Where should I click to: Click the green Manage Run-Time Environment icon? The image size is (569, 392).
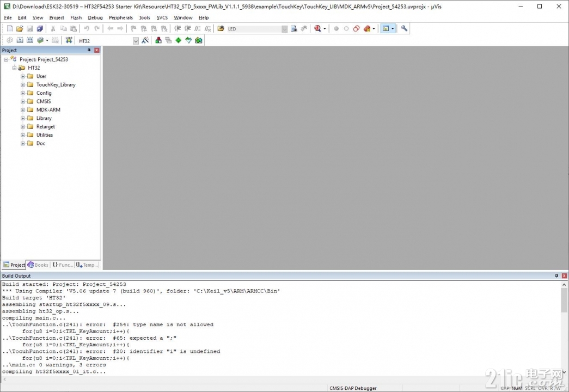(x=178, y=40)
